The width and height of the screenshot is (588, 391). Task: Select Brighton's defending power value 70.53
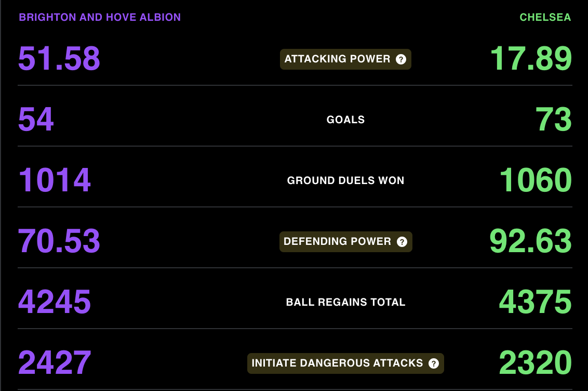pos(59,241)
